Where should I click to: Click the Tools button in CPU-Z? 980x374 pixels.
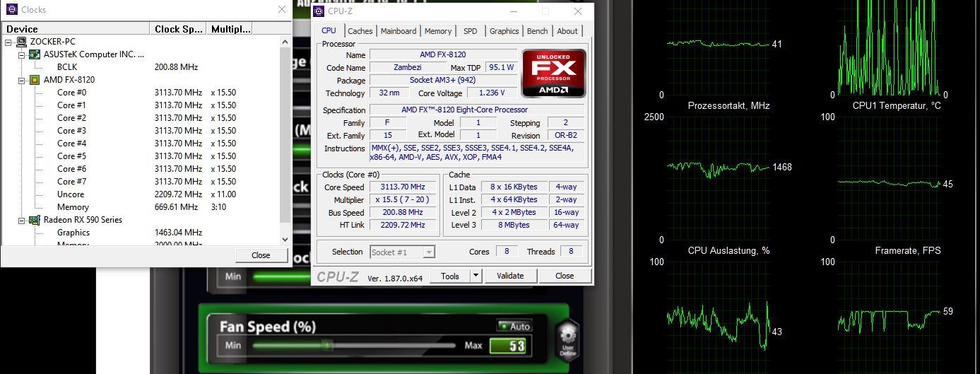[x=450, y=276]
